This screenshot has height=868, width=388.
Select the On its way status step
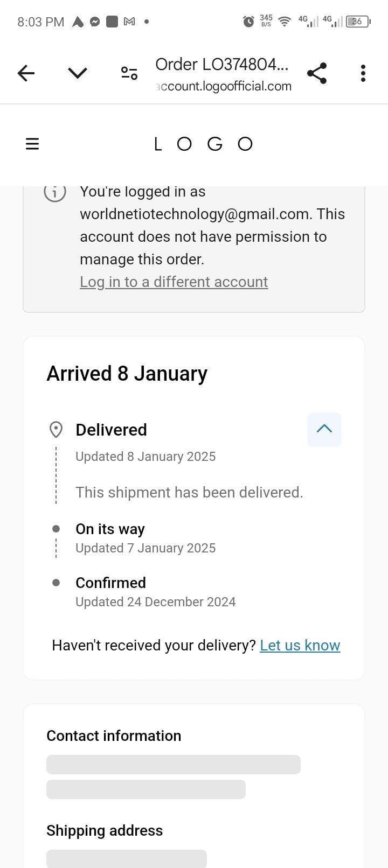(x=110, y=529)
